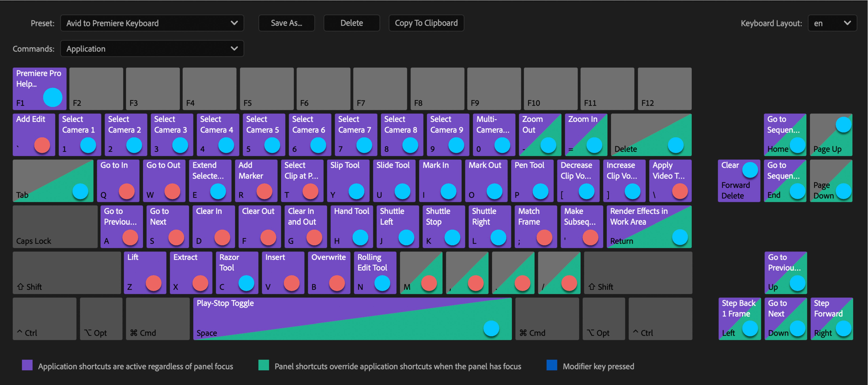Select the Razor Tool C key

(x=237, y=273)
